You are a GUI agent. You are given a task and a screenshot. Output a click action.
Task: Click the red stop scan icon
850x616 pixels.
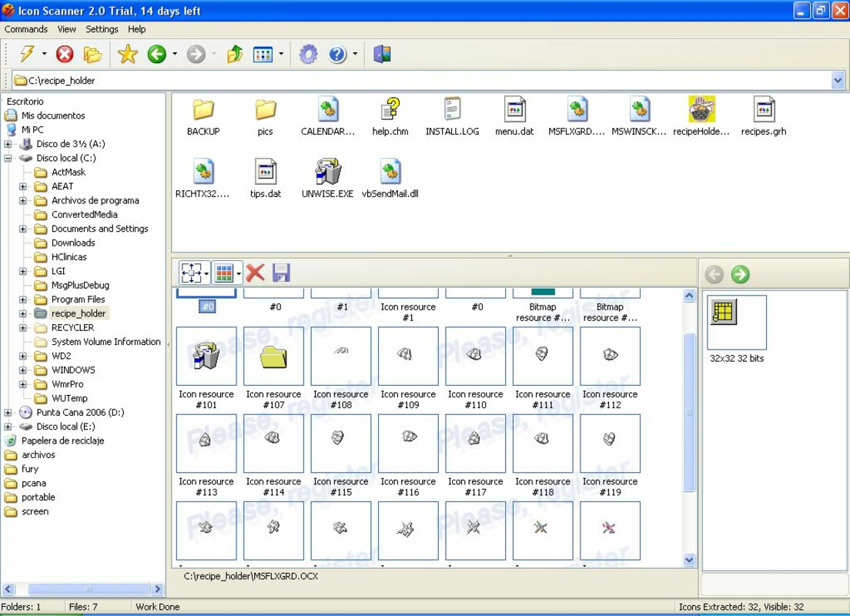pyautogui.click(x=65, y=54)
